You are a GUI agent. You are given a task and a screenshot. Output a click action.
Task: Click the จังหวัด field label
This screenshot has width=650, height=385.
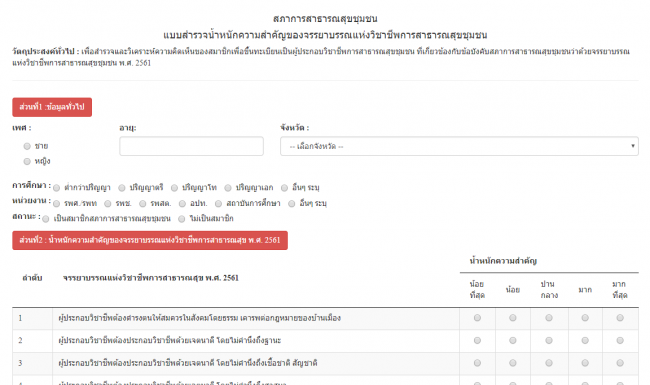pyautogui.click(x=294, y=128)
